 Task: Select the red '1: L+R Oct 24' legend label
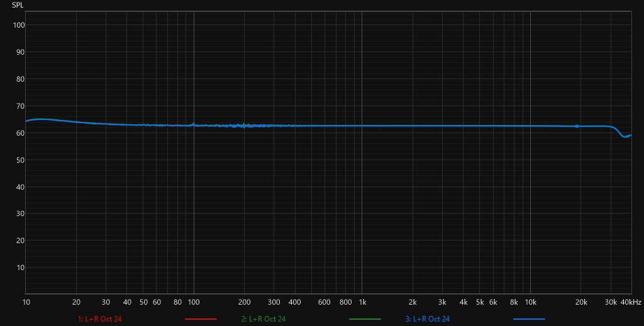point(100,318)
